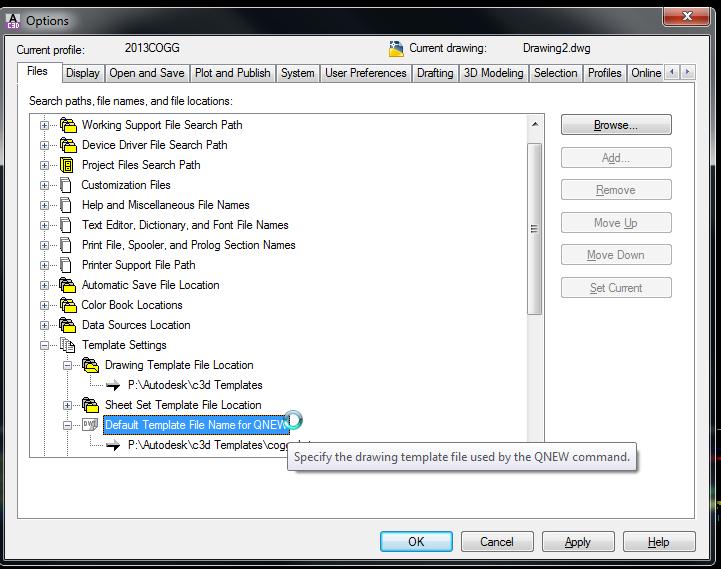This screenshot has height=569, width=721.
Task: Click the Project Files Search Path icon
Action: [67, 165]
